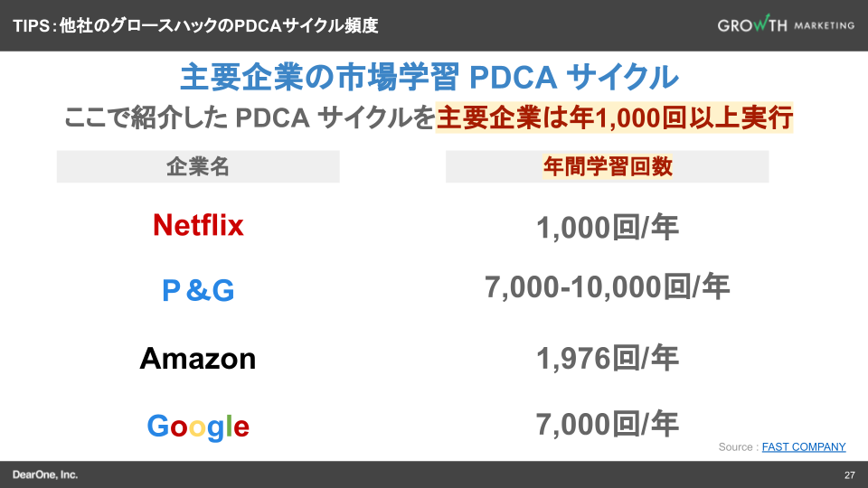Click the "Source :" label
This screenshot has width=868, height=488.
click(739, 446)
